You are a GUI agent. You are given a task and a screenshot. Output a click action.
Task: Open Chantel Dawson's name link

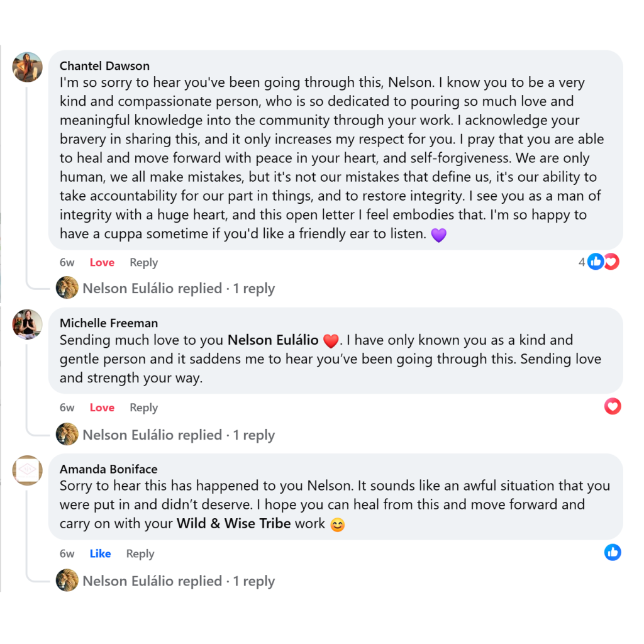(x=104, y=66)
